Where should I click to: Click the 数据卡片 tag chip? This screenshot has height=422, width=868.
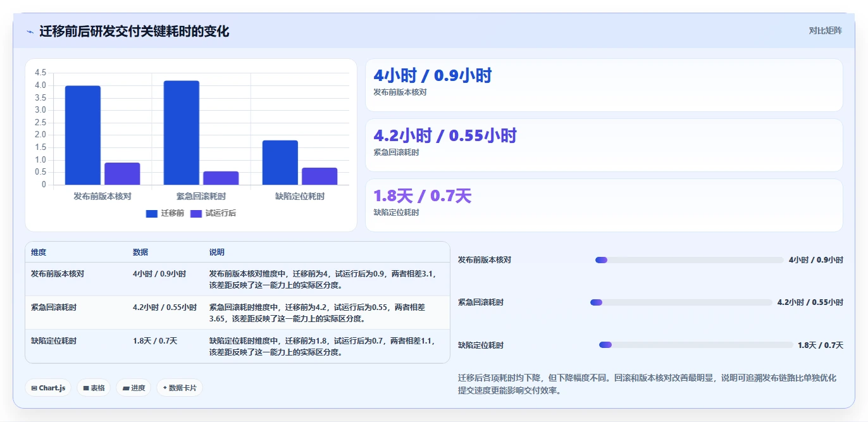pyautogui.click(x=180, y=388)
